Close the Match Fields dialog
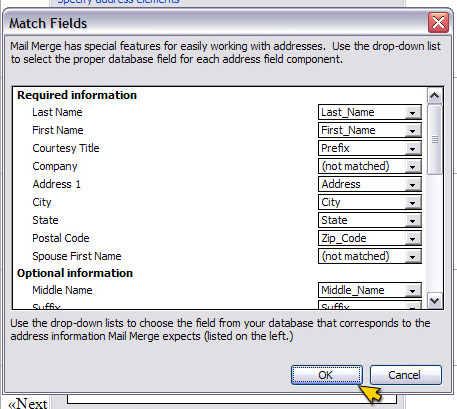Image resolution: width=457 pixels, height=409 pixels. pyautogui.click(x=438, y=23)
